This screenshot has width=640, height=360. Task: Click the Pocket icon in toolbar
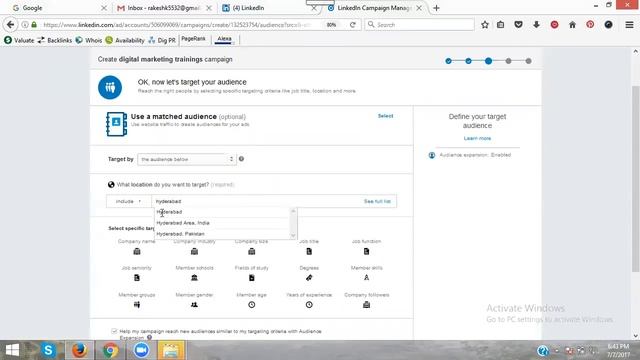[518, 24]
